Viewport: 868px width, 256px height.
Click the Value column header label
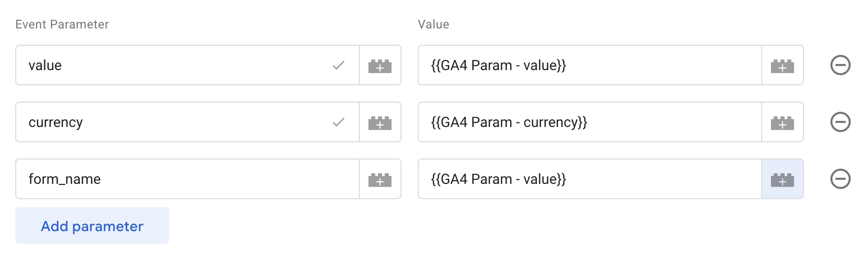[x=433, y=24]
